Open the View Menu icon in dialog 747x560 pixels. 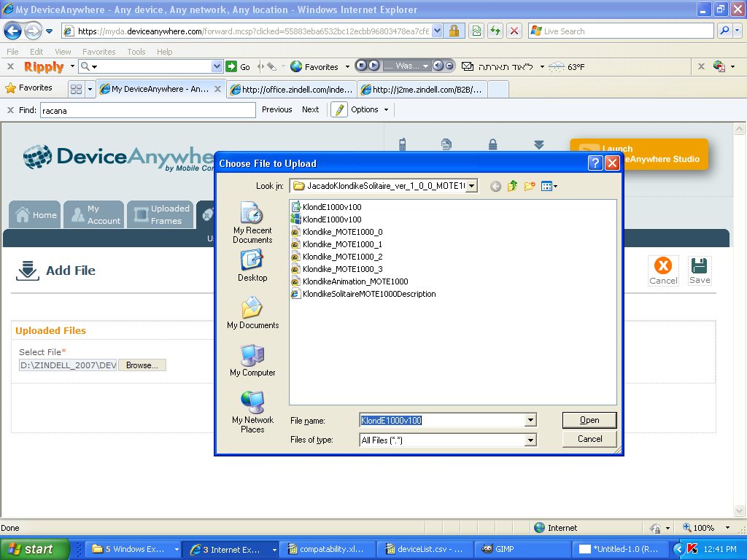coord(549,186)
